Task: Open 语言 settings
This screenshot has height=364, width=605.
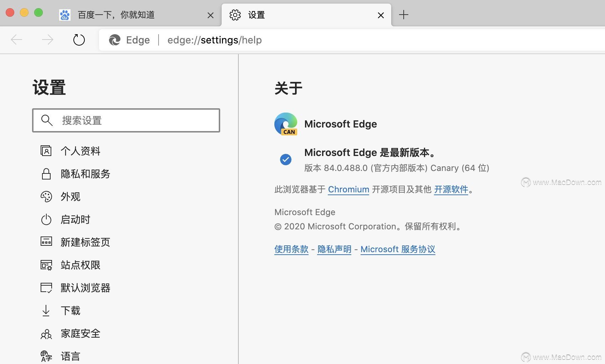Action: pos(71,356)
